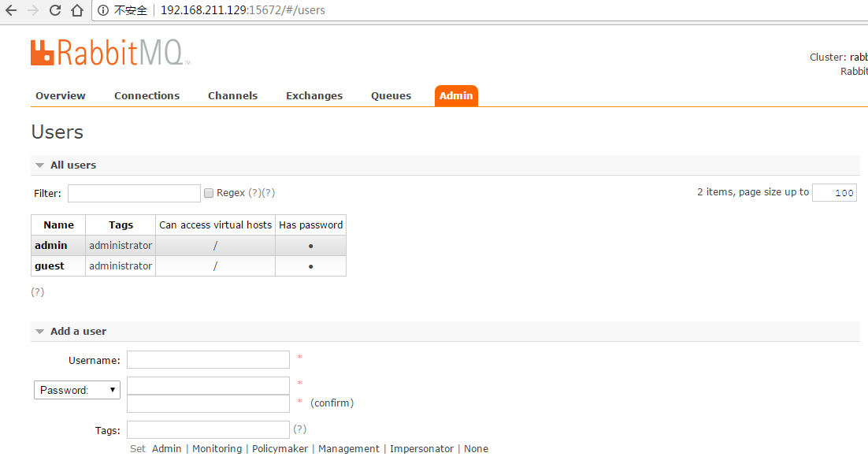Click the password dot in admin row

pos(310,246)
